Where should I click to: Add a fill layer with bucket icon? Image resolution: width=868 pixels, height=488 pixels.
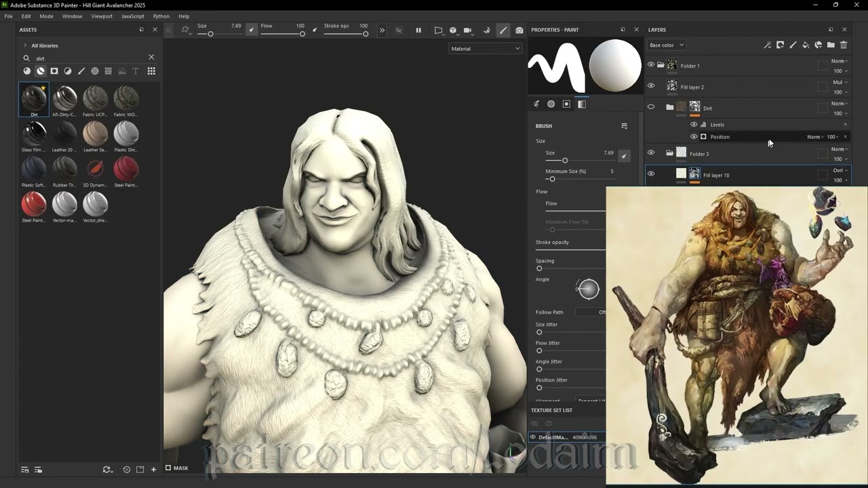click(x=806, y=45)
